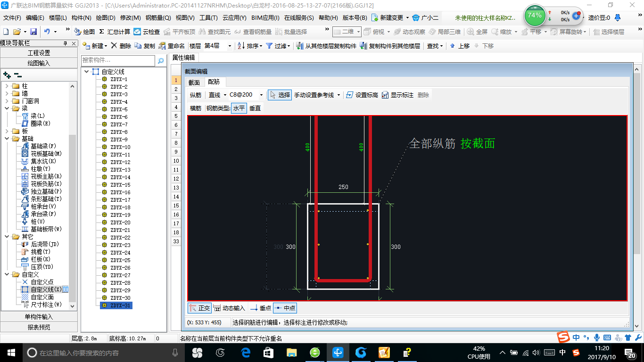Click 设置标高 elevation icon
644x362 pixels.
[x=362, y=95]
